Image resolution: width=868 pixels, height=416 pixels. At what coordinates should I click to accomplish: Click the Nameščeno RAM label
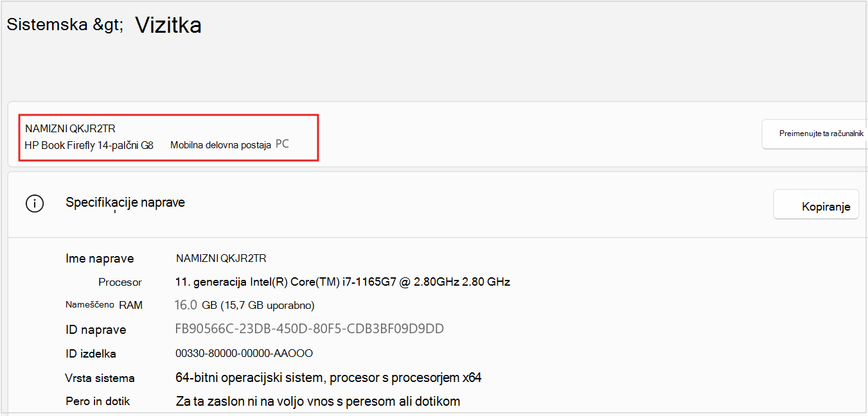(x=104, y=305)
